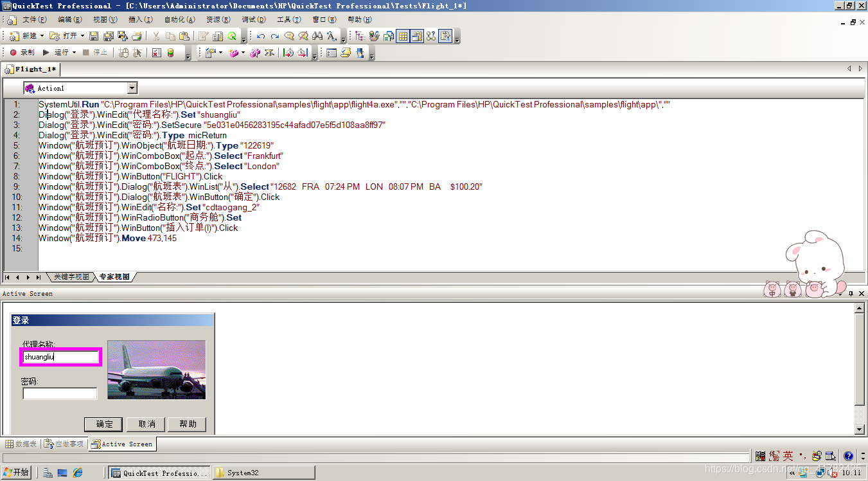Click the Undo arrow icon
868x481 pixels.
[x=261, y=36]
